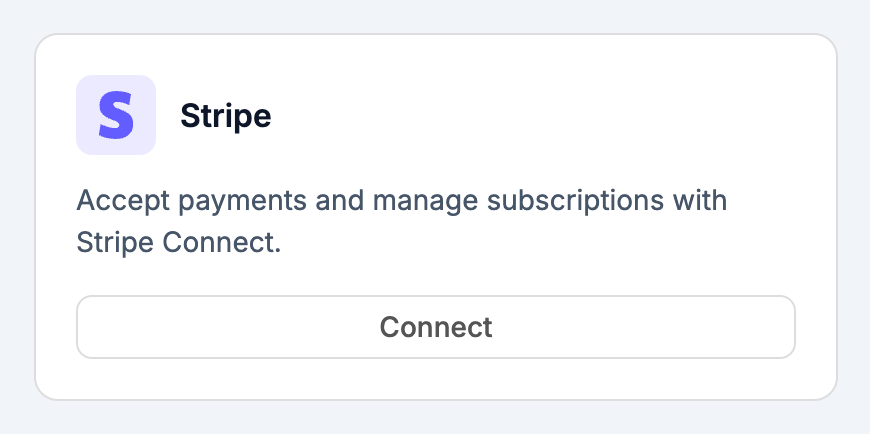The image size is (870, 434).
Task: Click the Stripe logo icon
Action: click(x=116, y=115)
